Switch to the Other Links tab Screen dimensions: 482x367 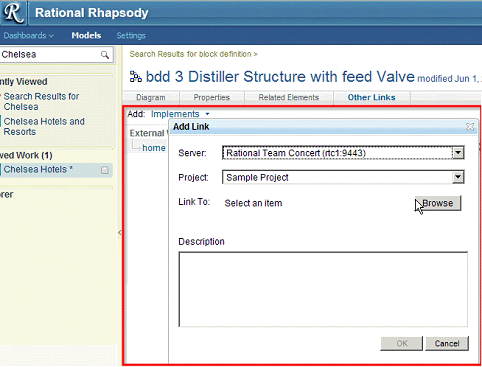pos(371,98)
